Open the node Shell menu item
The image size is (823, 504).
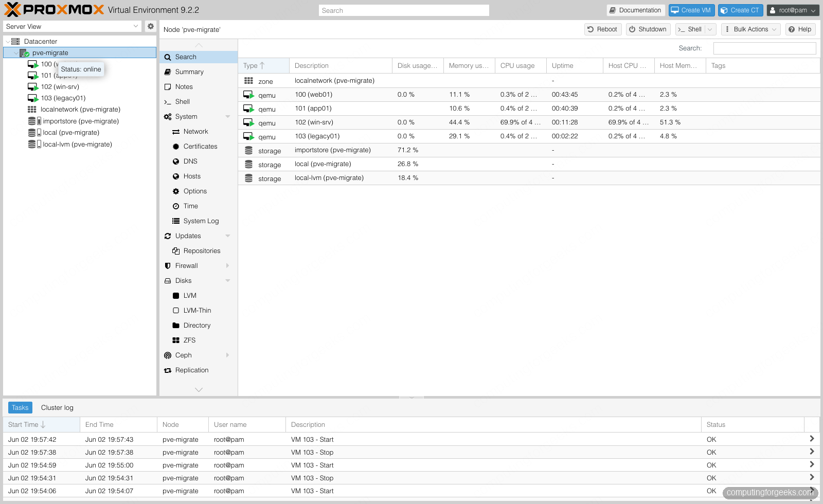click(x=199, y=102)
